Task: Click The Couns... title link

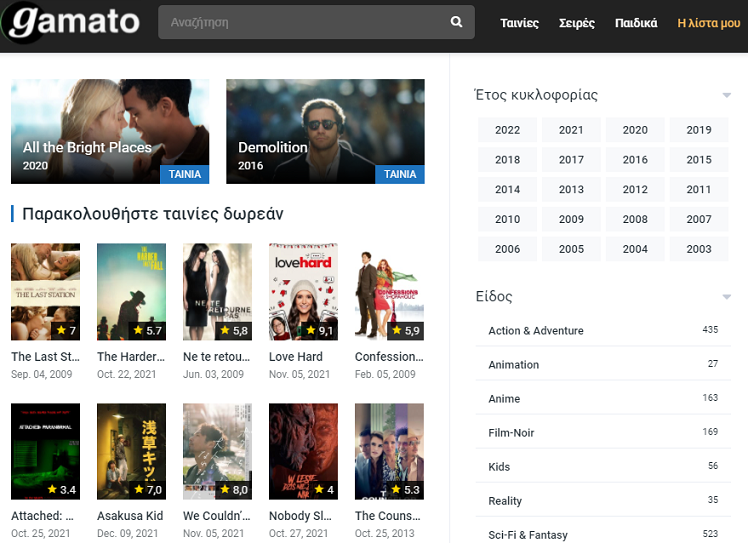Action: [x=388, y=516]
